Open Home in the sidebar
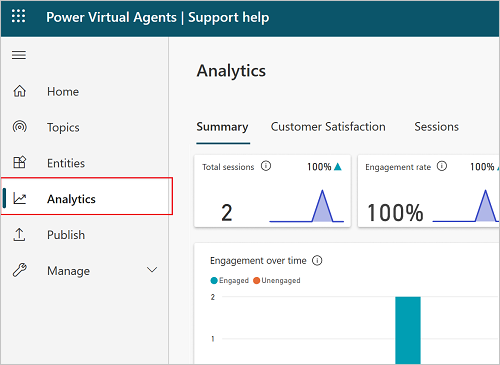The image size is (500, 365). [x=85, y=91]
